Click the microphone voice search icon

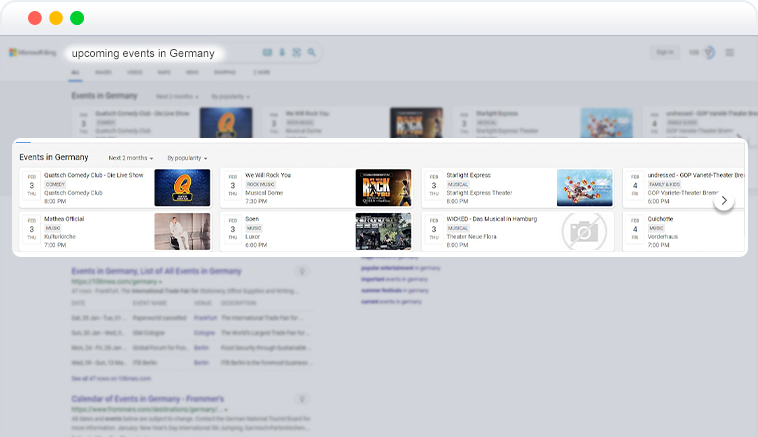pos(282,52)
